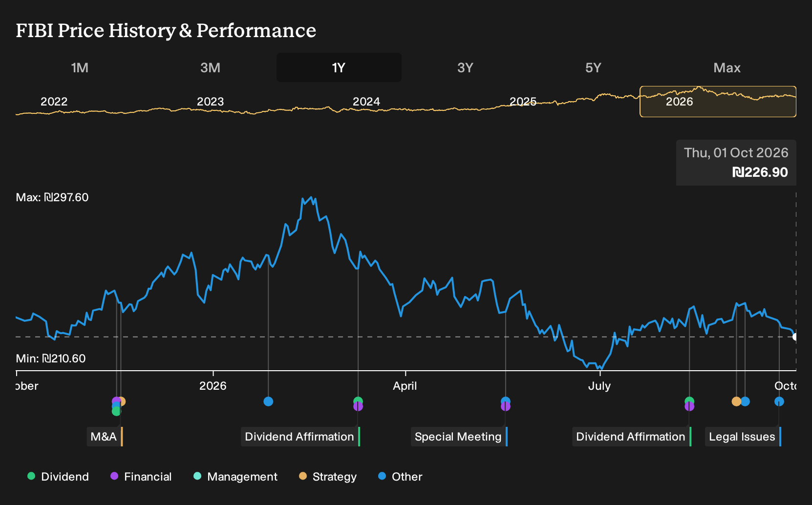Click the "Thu, 01 Oct 2026" tooltip date

click(736, 153)
